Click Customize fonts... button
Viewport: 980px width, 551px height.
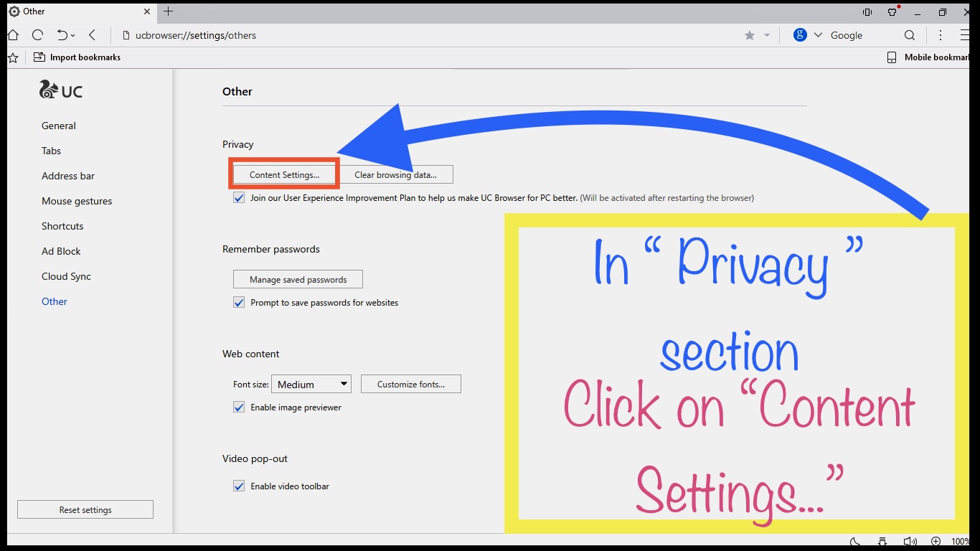coord(411,384)
